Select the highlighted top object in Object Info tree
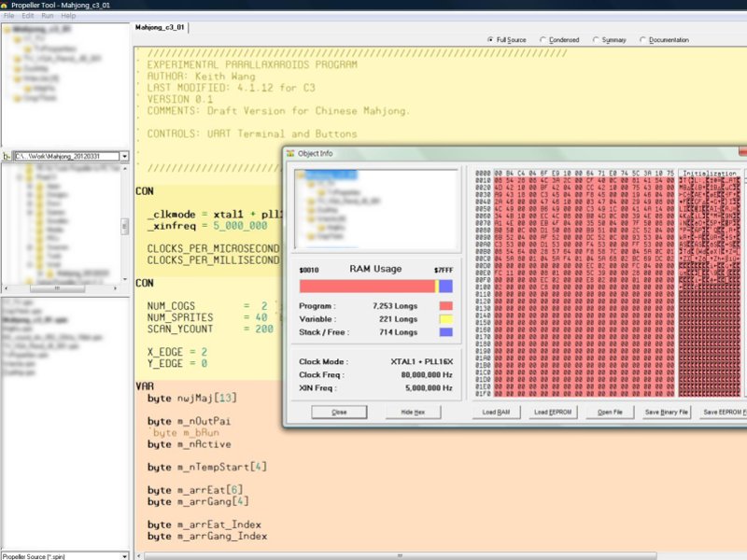 331,175
